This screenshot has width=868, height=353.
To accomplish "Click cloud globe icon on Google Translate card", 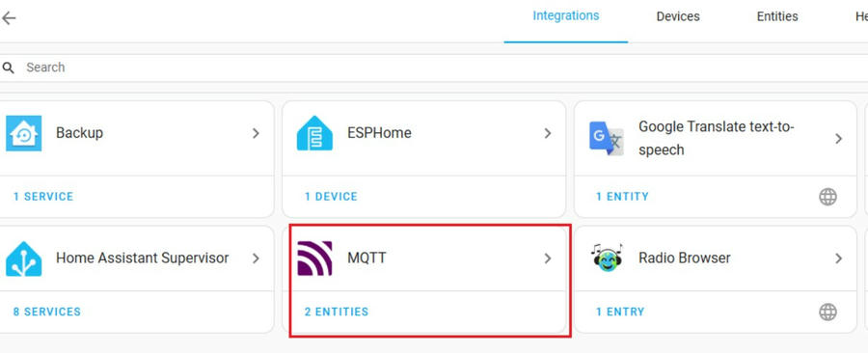I will [827, 197].
